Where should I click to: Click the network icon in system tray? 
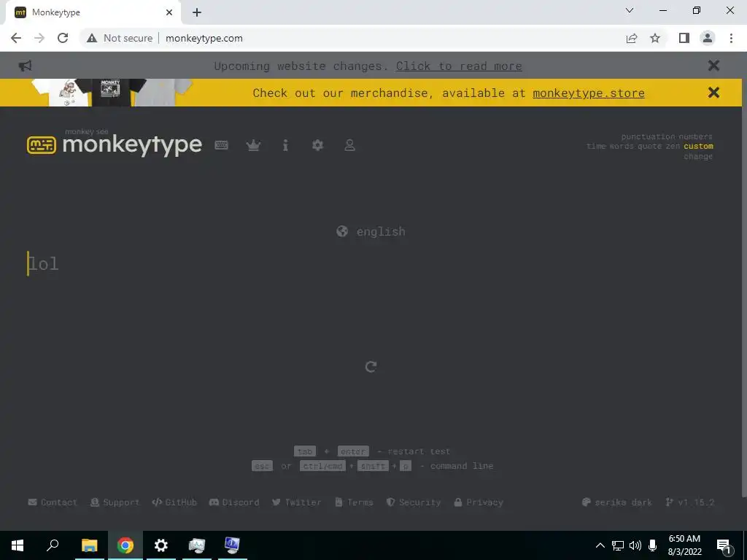tap(618, 545)
